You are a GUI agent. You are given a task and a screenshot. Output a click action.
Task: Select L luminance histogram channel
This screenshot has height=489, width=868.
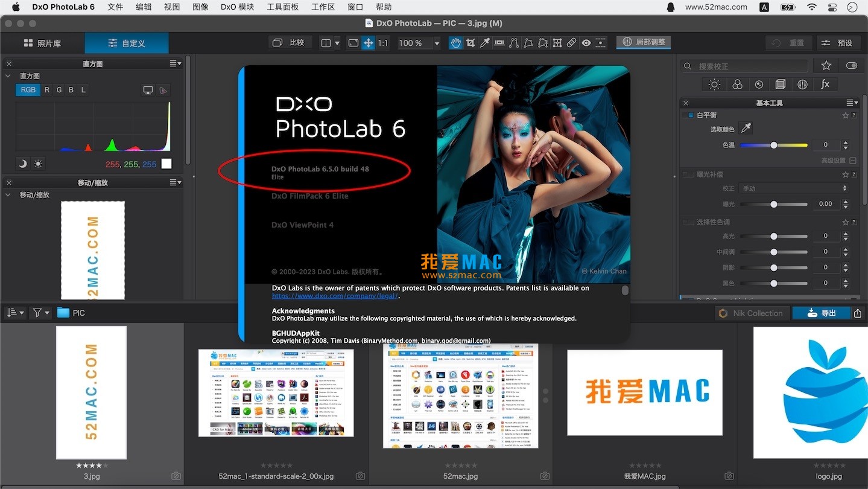(83, 89)
